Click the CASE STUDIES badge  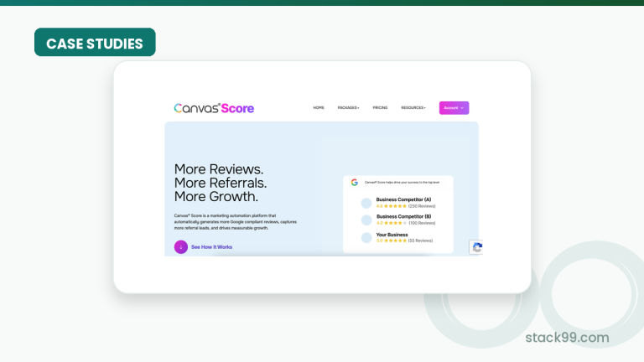pos(95,42)
